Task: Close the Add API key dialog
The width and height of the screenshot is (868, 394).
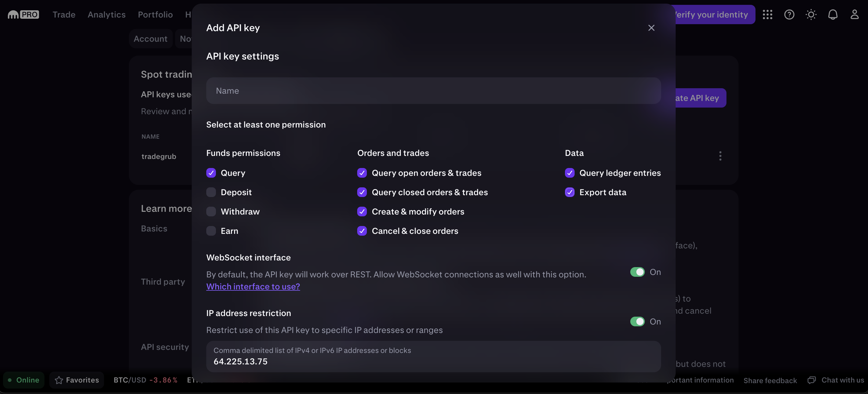Action: (x=651, y=27)
